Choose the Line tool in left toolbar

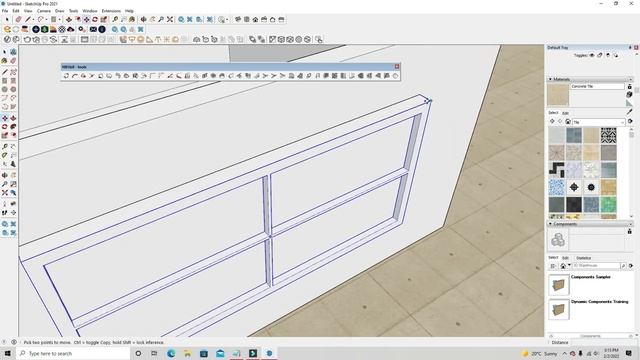[5, 72]
